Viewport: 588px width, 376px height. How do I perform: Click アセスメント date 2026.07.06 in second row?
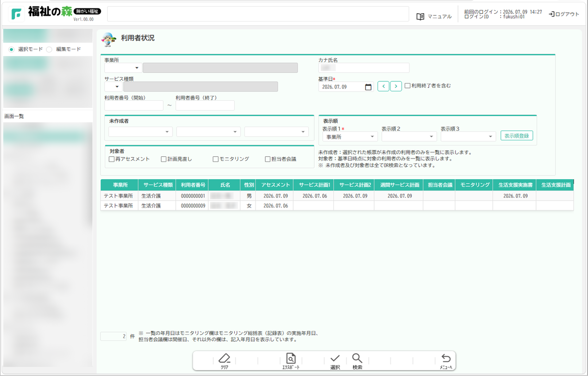(x=276, y=206)
